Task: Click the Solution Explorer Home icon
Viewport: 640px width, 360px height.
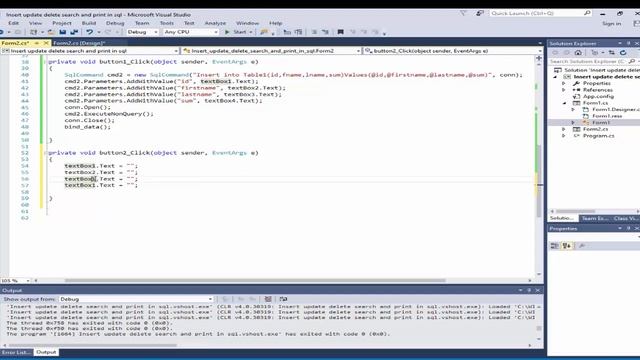Action: click(x=578, y=53)
